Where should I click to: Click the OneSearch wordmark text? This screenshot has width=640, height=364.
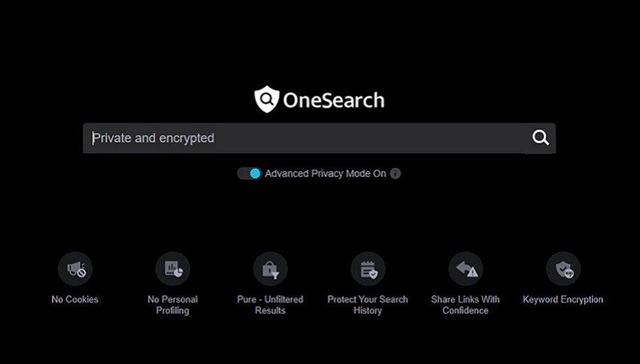(x=333, y=100)
